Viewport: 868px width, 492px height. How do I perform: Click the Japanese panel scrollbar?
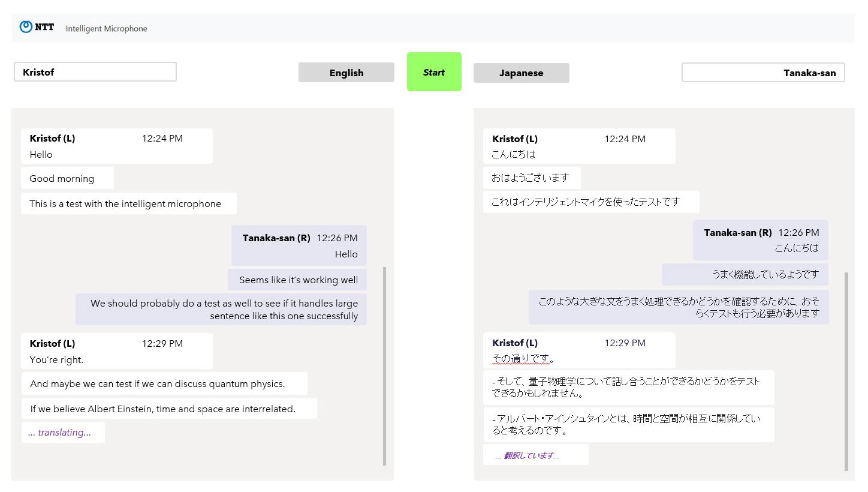(846, 371)
